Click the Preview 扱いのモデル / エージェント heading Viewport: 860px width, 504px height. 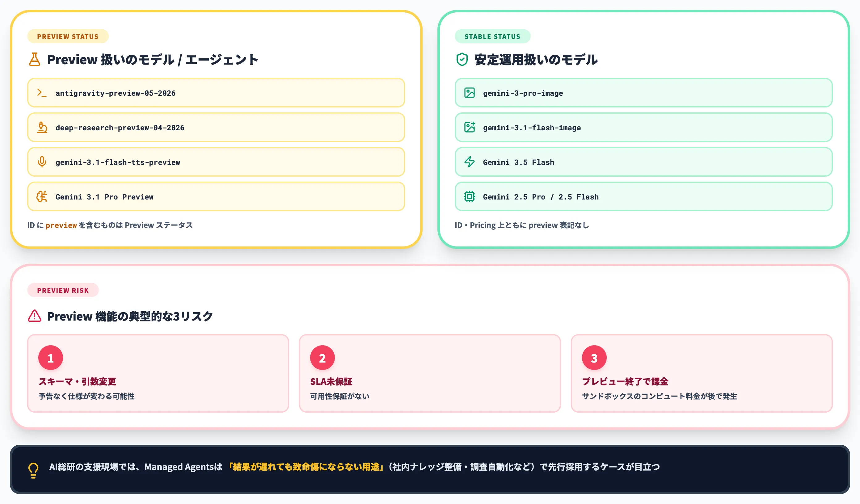coord(153,60)
